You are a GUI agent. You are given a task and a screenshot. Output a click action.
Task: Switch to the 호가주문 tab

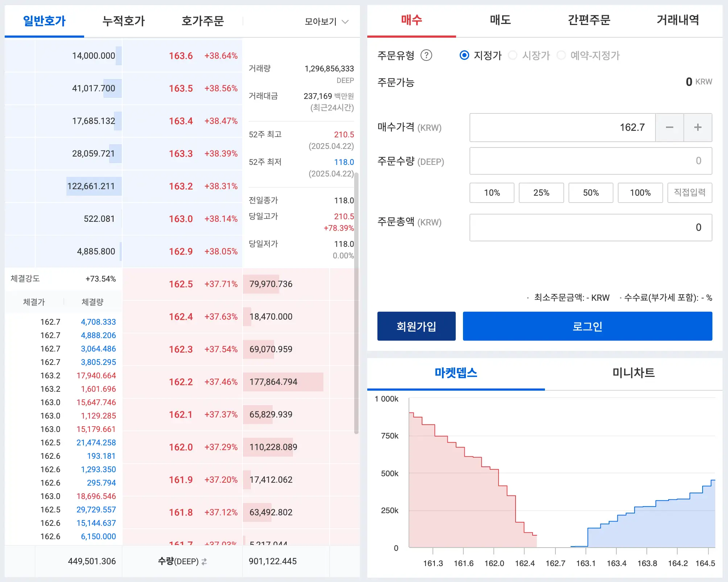[203, 21]
